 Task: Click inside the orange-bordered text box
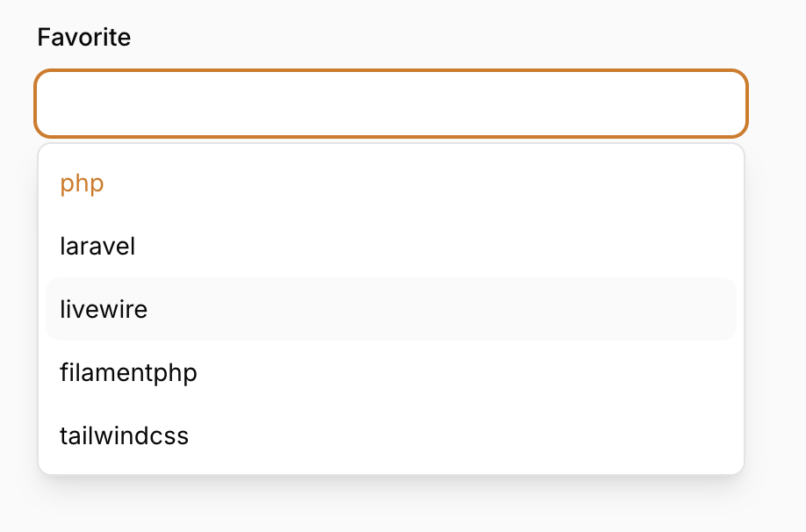pos(391,104)
